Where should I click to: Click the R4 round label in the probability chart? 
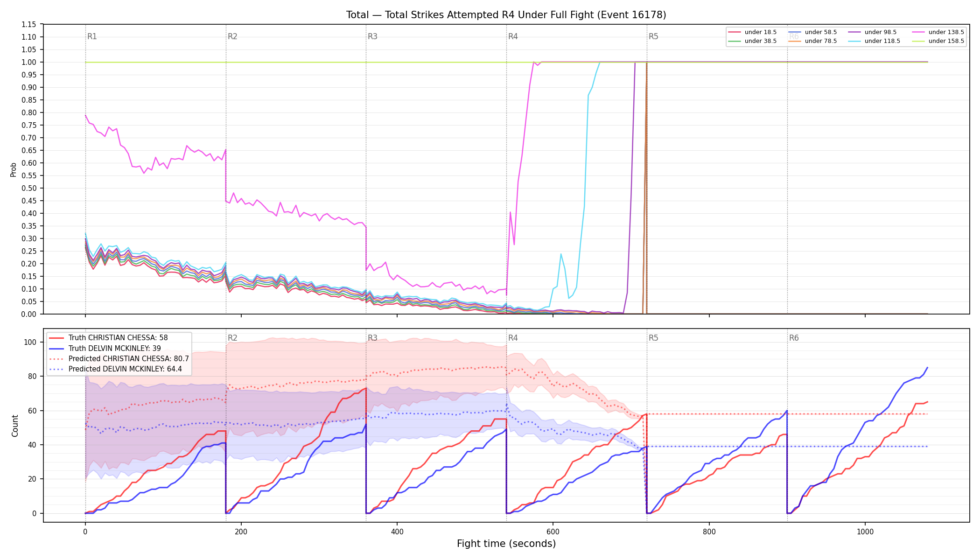coord(513,36)
